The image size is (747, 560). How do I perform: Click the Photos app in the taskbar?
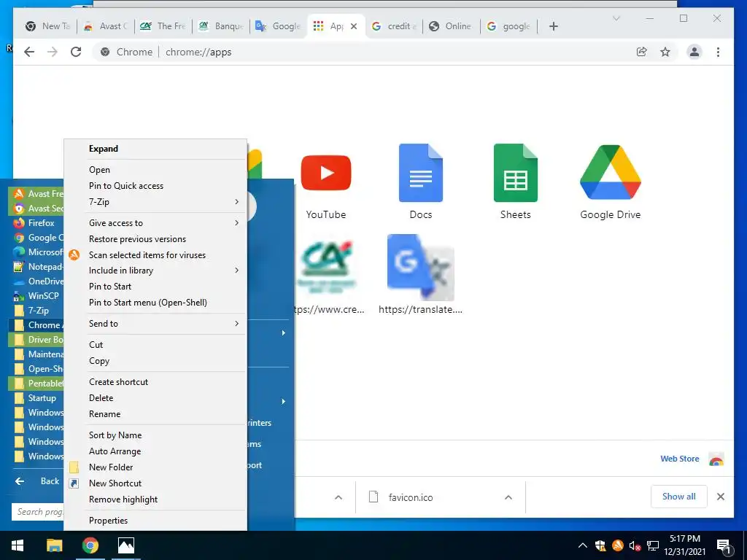point(126,545)
